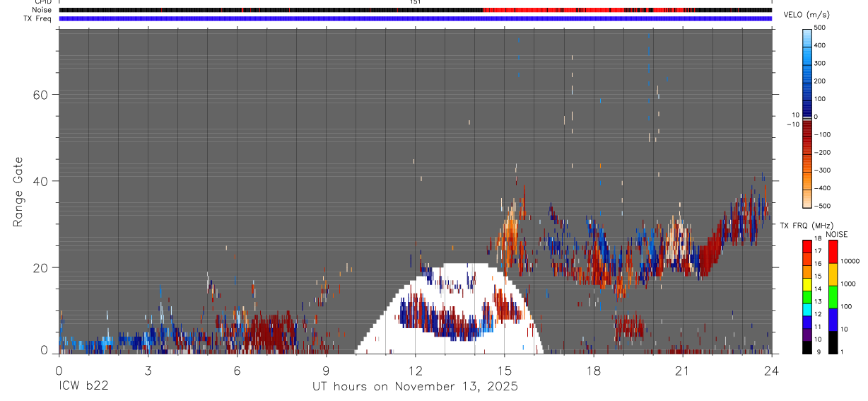Viewport: 868px width, 401px height.
Task: Click the "24" tick on the UT hours axis
Action: click(771, 370)
